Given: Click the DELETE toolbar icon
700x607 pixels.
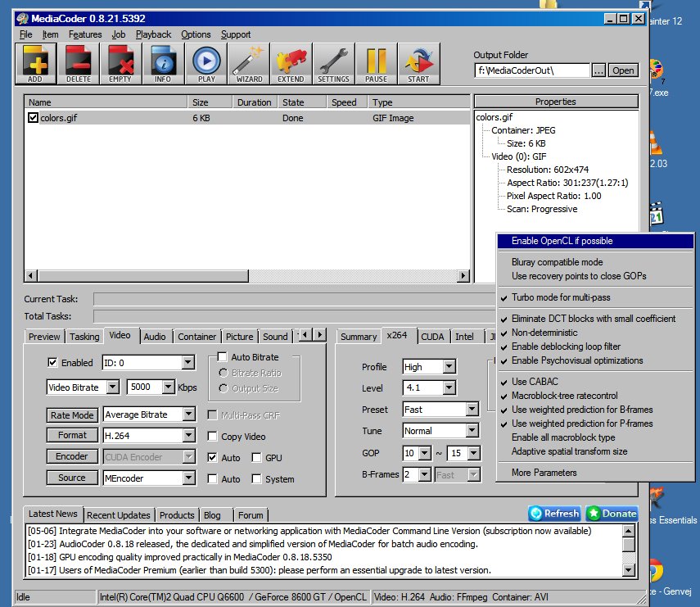Looking at the screenshot, I should (79, 62).
